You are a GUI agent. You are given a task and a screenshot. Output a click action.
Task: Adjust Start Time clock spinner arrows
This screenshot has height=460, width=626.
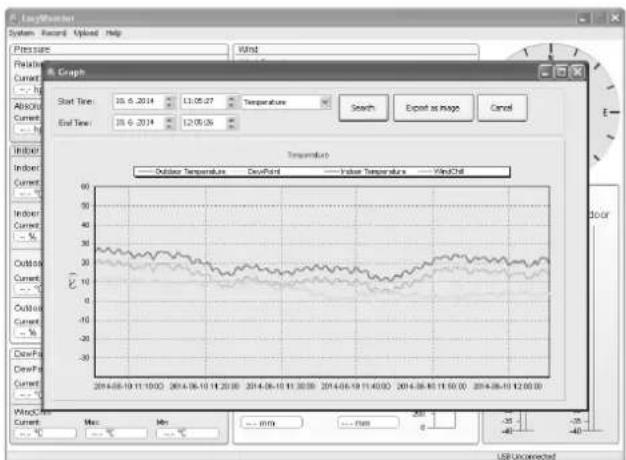[x=232, y=102]
